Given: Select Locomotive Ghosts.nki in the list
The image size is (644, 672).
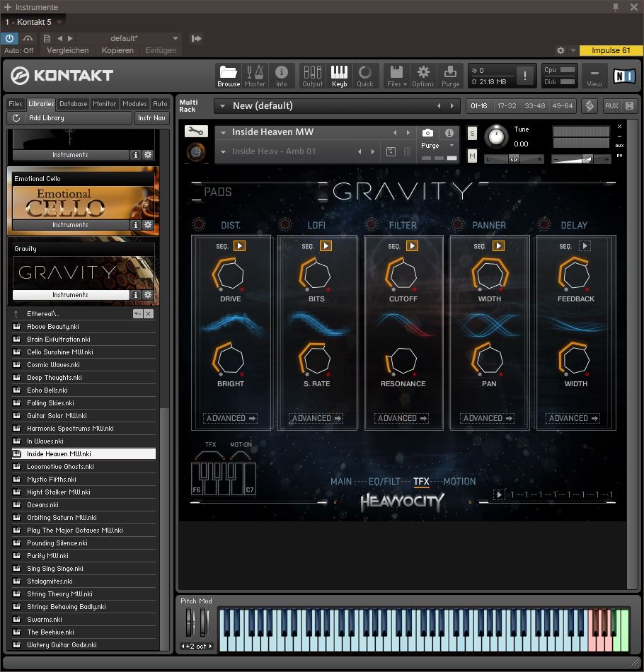Looking at the screenshot, I should pos(84,467).
